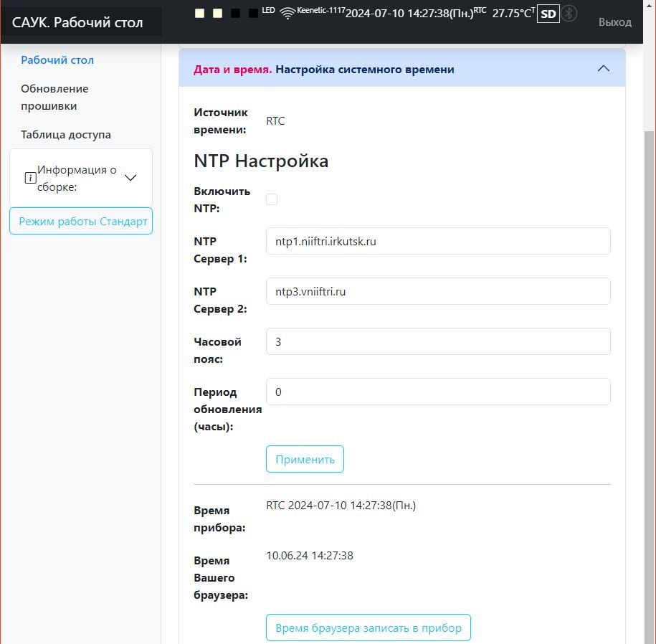Screen dimensions: 656x644
Task: Go to Обновление прошивки page
Action: click(54, 98)
